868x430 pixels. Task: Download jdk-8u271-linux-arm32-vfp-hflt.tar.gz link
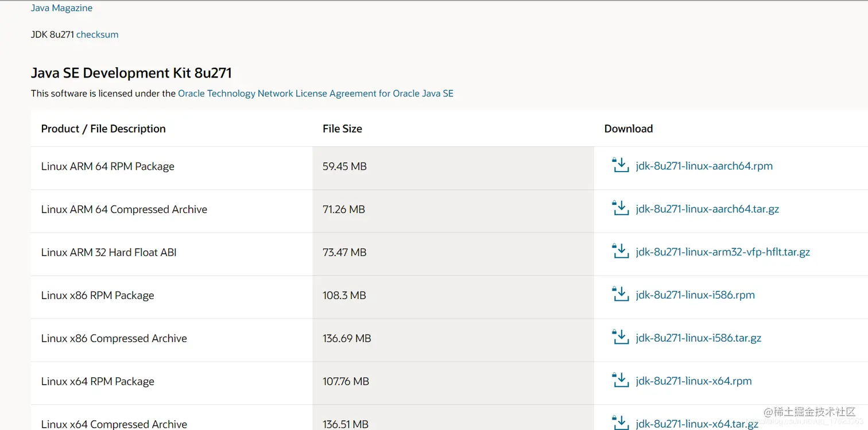pos(723,252)
